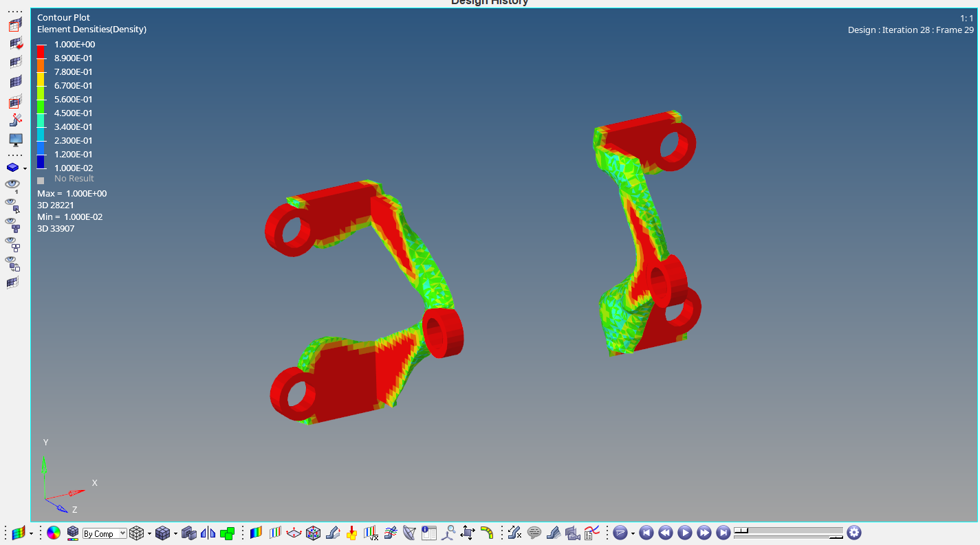Click the Query info panel icon
The image size is (980, 545).
tap(429, 533)
